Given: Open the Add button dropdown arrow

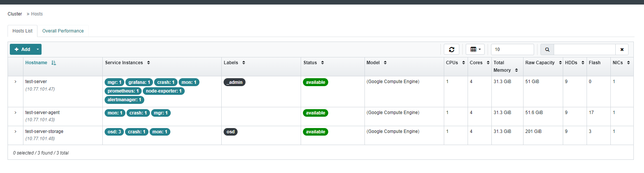Looking at the screenshot, I should tap(38, 49).
